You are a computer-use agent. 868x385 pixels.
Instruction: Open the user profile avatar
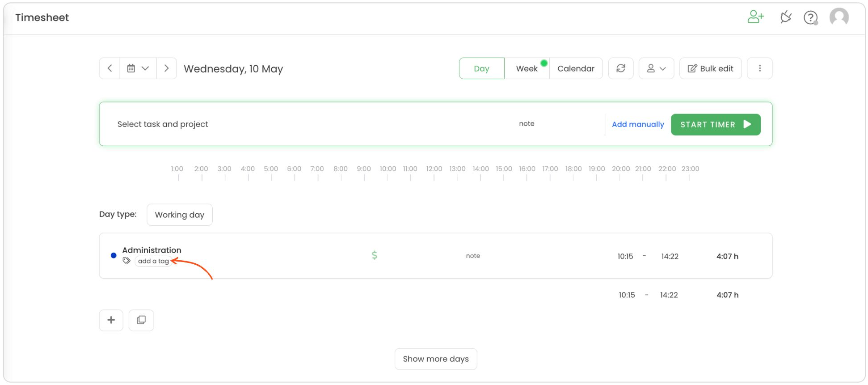[839, 17]
